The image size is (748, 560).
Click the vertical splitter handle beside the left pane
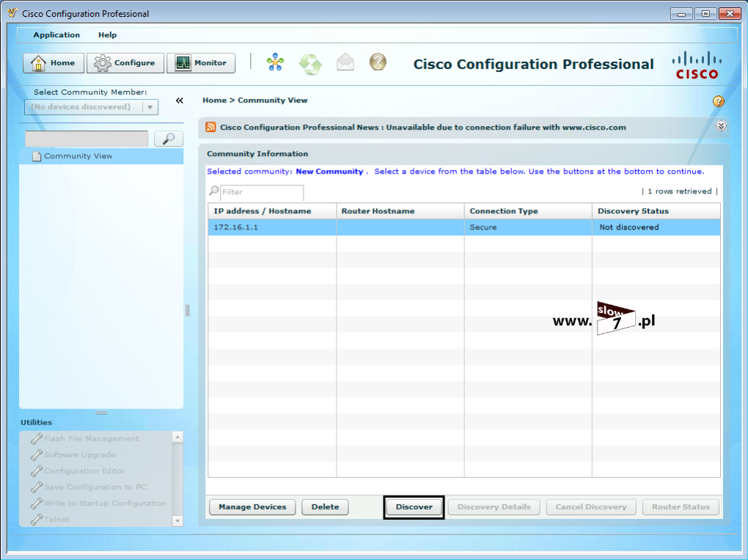tap(188, 311)
